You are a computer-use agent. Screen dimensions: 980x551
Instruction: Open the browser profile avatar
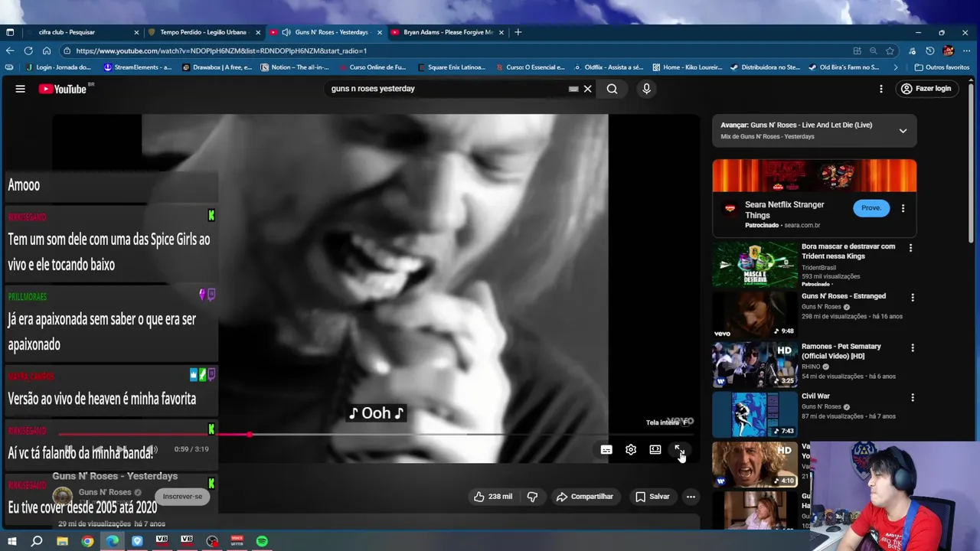coord(949,51)
